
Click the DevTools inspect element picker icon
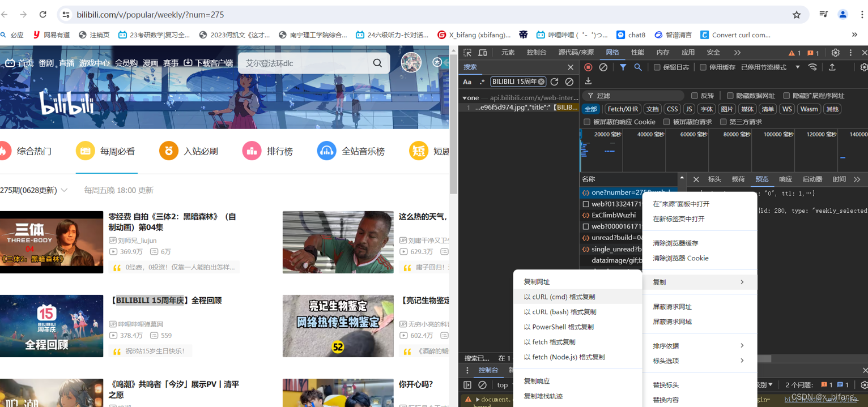click(x=467, y=53)
